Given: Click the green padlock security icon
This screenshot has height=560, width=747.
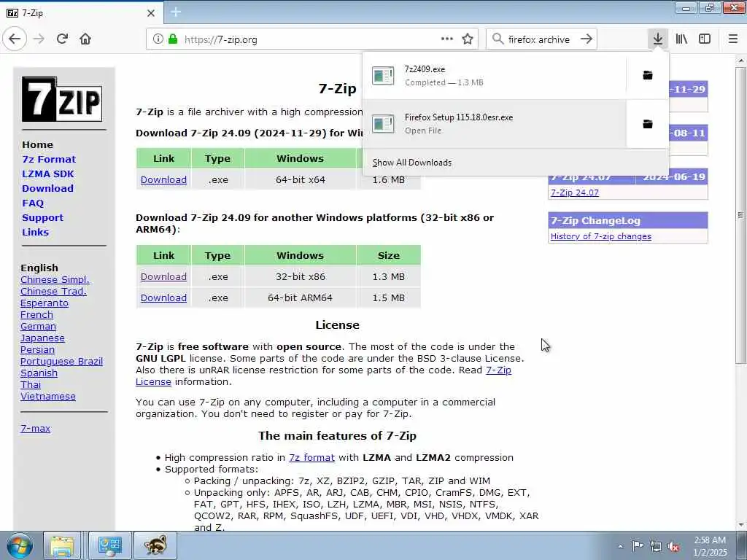Looking at the screenshot, I should click(173, 39).
